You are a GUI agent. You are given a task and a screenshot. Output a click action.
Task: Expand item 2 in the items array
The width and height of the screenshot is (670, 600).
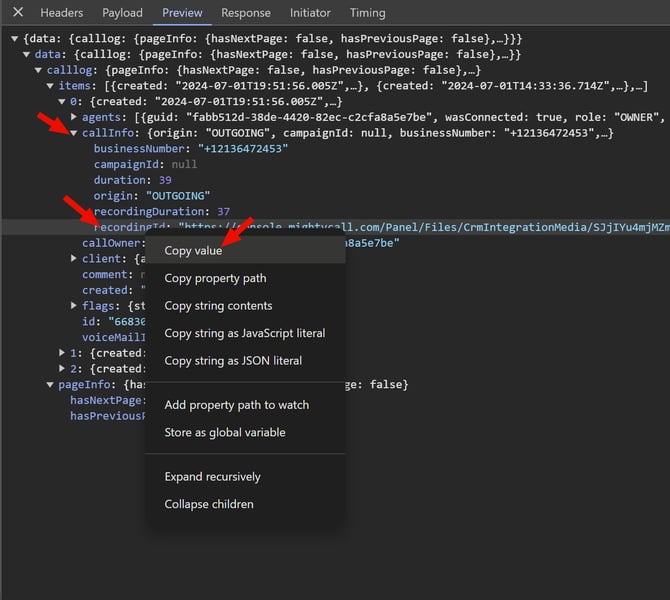[62, 368]
